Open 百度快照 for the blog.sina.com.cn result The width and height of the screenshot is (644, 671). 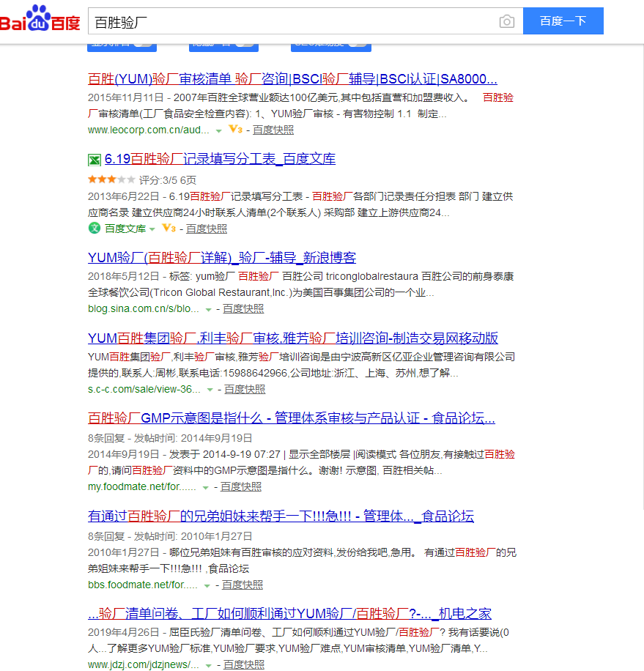pos(243,308)
